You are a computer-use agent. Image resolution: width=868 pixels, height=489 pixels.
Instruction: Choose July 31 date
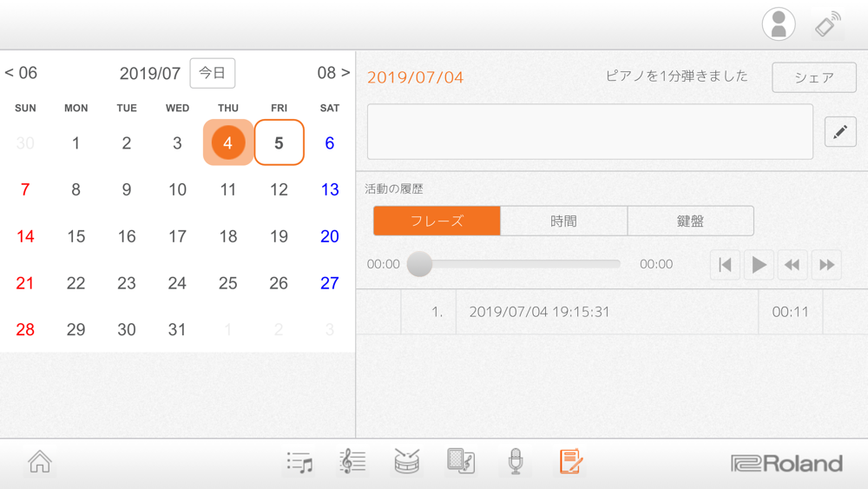pos(177,329)
